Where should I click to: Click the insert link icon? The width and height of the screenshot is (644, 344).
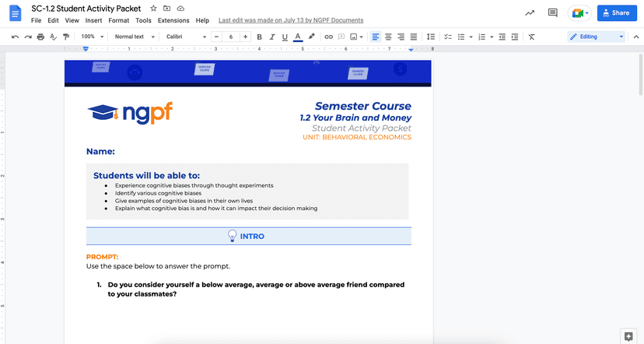pos(328,37)
